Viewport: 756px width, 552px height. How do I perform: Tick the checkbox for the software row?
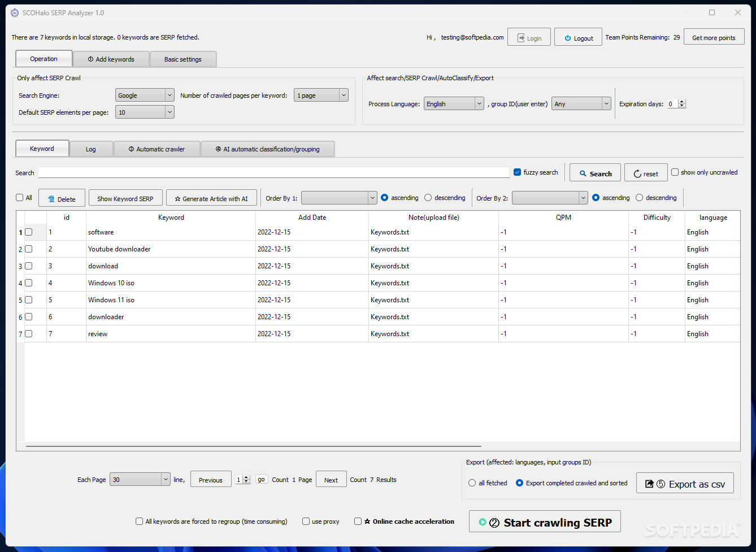tap(29, 232)
